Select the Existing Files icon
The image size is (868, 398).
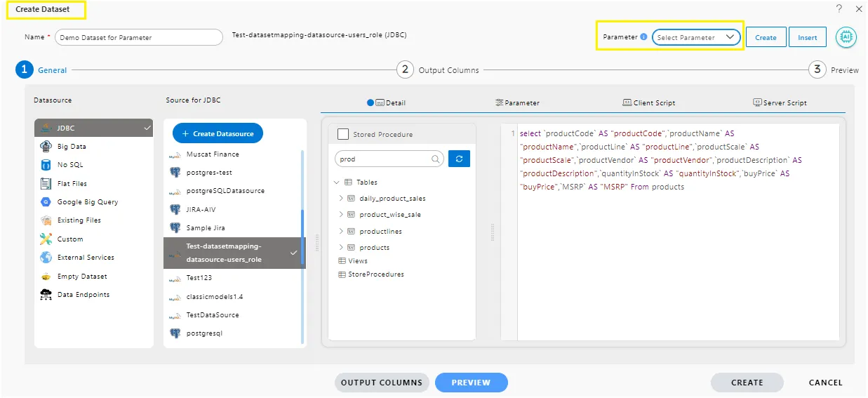(46, 220)
